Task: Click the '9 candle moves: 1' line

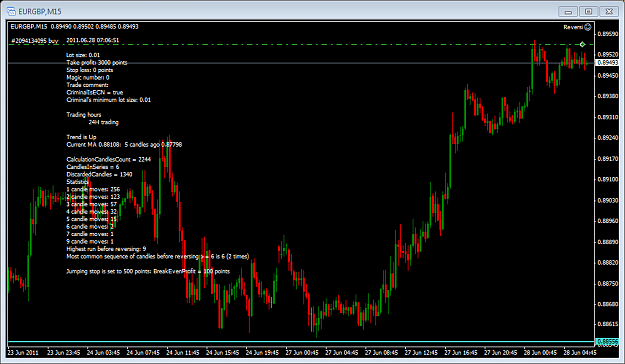Action: pyautogui.click(x=90, y=242)
